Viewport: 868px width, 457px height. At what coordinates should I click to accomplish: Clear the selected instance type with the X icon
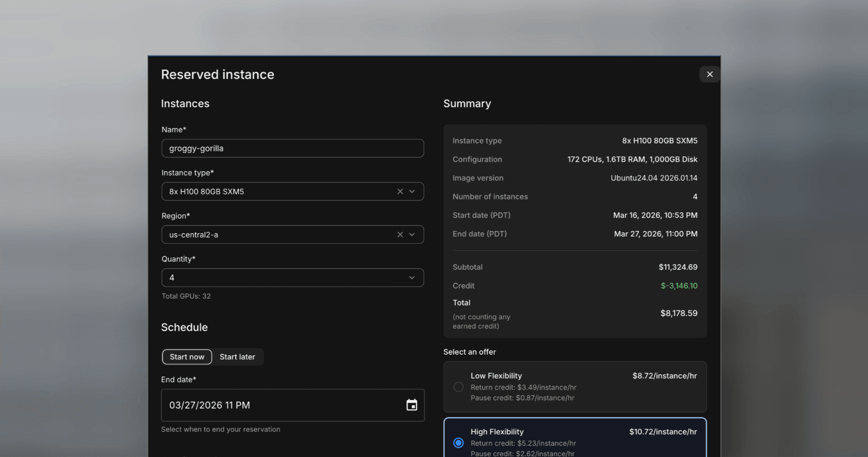coord(400,191)
